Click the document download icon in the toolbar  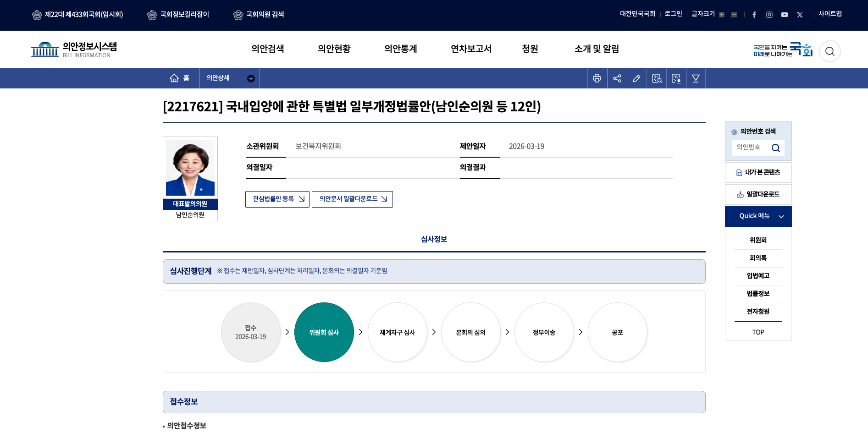pyautogui.click(x=676, y=78)
